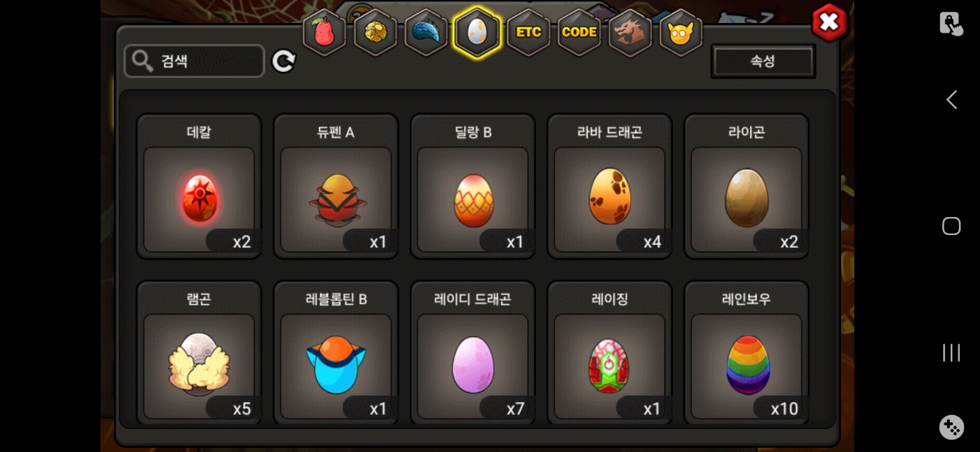Pick the 라이곤 brown egg

(x=746, y=186)
